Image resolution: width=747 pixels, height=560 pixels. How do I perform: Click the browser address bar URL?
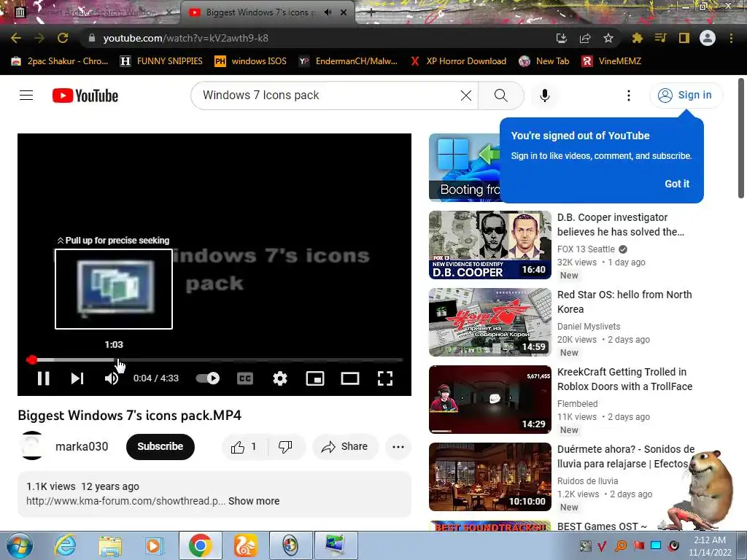pos(185,38)
